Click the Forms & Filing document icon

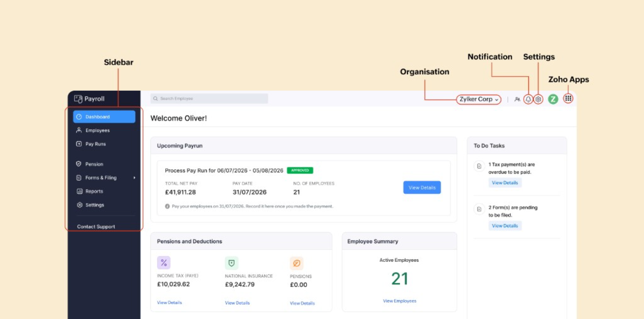pyautogui.click(x=79, y=178)
